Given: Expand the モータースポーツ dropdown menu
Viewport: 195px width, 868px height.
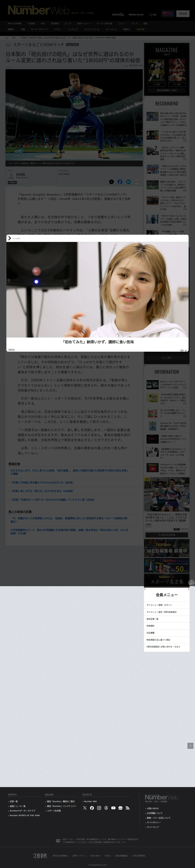Looking at the screenshot, I should pyautogui.click(x=40, y=29).
